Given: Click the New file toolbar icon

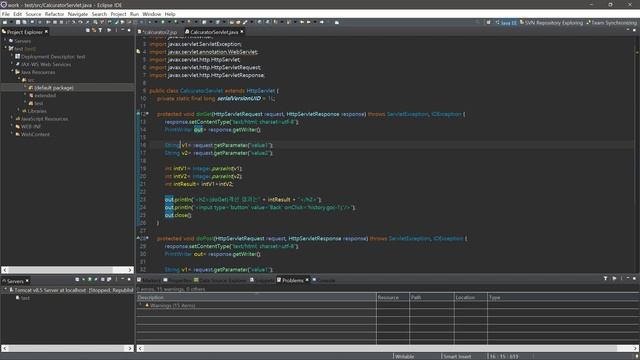Looking at the screenshot, I should [5, 22].
